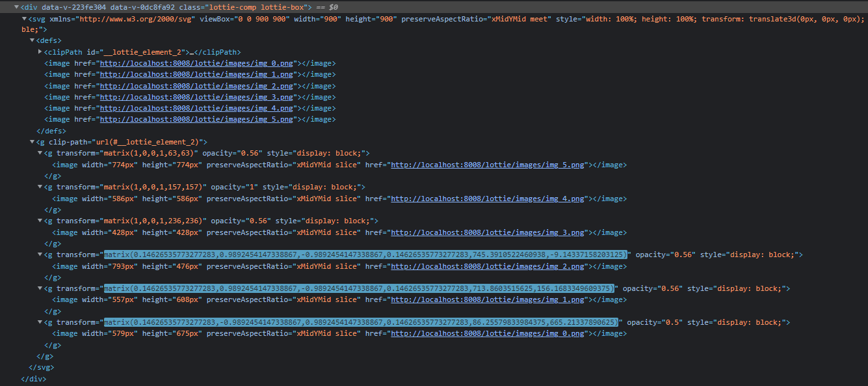Collapse the svg root node arrow
Viewport: 868px width, 386px height.
25,18
